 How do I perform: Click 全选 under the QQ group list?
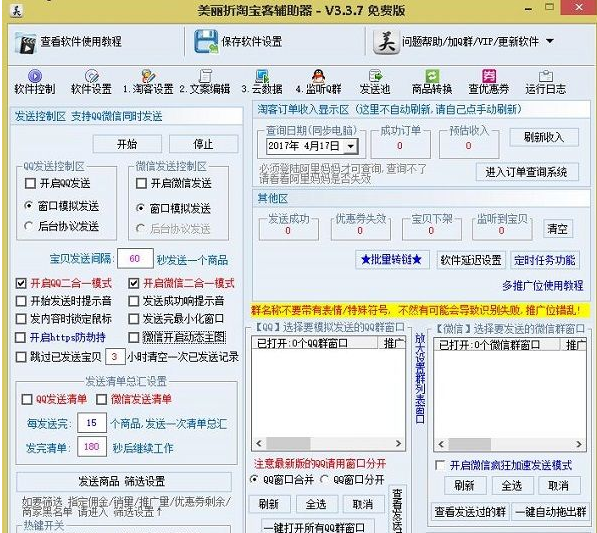316,504
